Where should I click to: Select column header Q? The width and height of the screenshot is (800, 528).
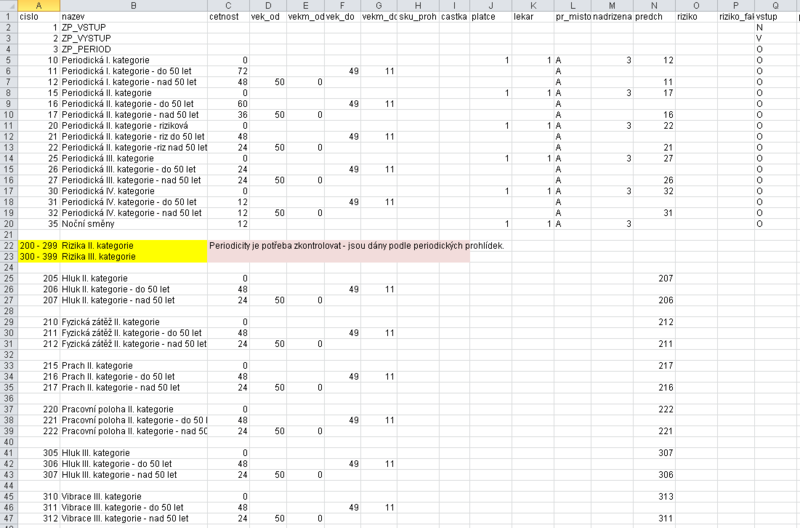776,6
